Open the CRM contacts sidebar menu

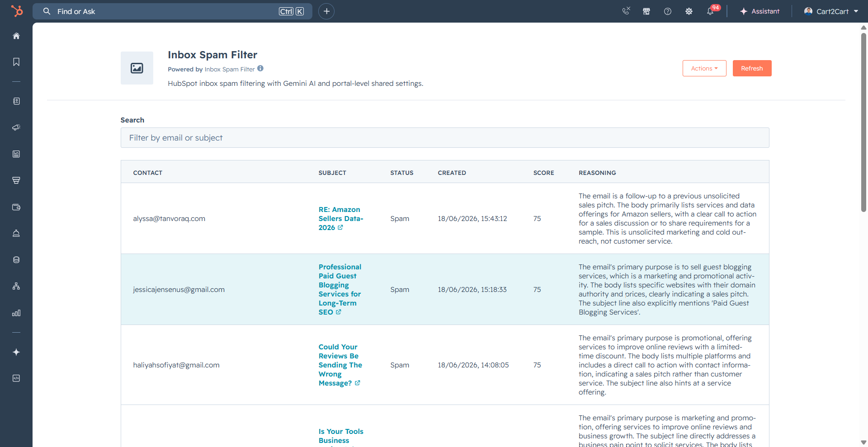[16, 101]
